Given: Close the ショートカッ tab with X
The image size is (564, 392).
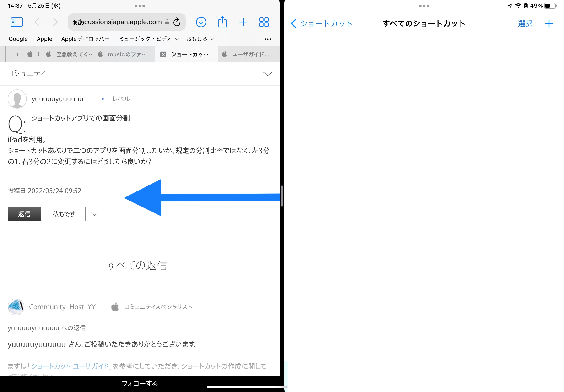Looking at the screenshot, I should 163,54.
